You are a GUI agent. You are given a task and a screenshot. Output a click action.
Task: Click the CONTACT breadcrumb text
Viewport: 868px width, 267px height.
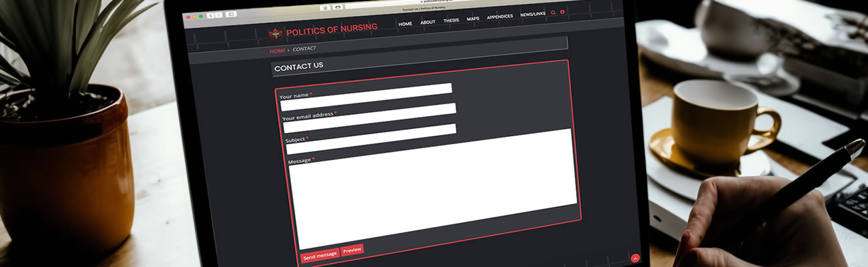pyautogui.click(x=304, y=49)
